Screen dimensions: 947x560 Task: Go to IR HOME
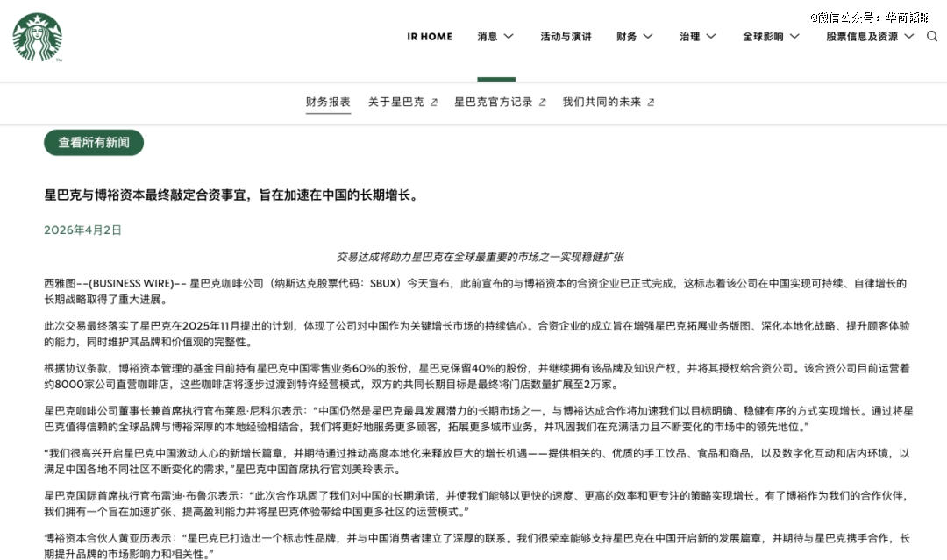tap(430, 36)
